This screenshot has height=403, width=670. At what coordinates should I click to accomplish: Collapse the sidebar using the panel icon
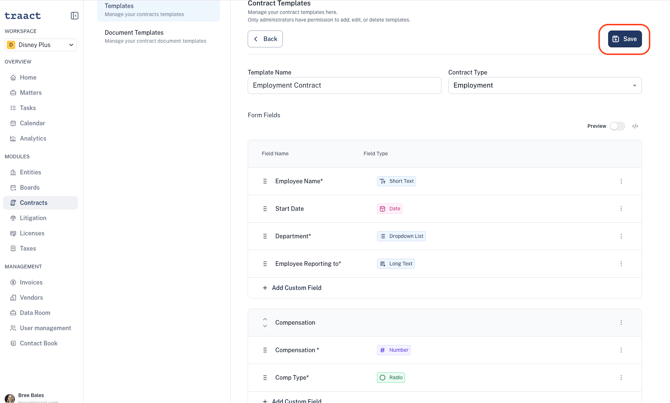pyautogui.click(x=74, y=16)
